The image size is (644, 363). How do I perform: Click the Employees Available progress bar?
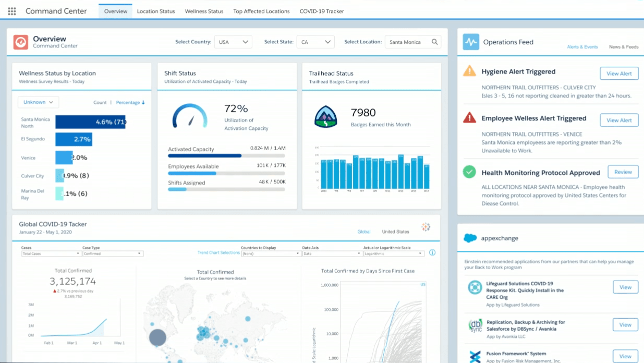tap(226, 173)
